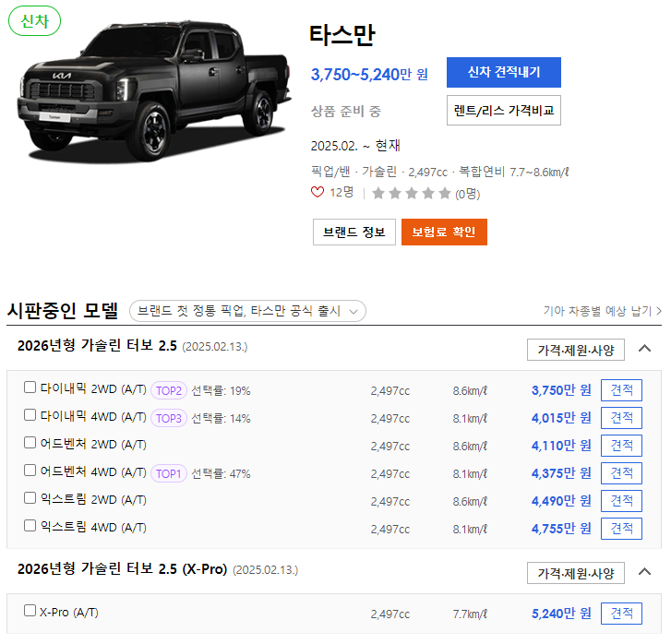Screen dimensions: 671x644
Task: Click the 타스만 truck image
Action: [x=155, y=90]
